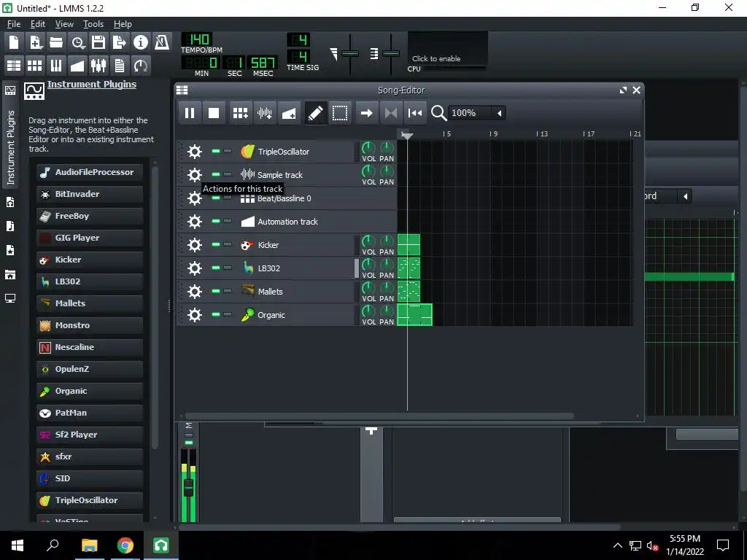Select the Instrument Plugins sidebar tab
747x560 pixels.
pos(10,135)
